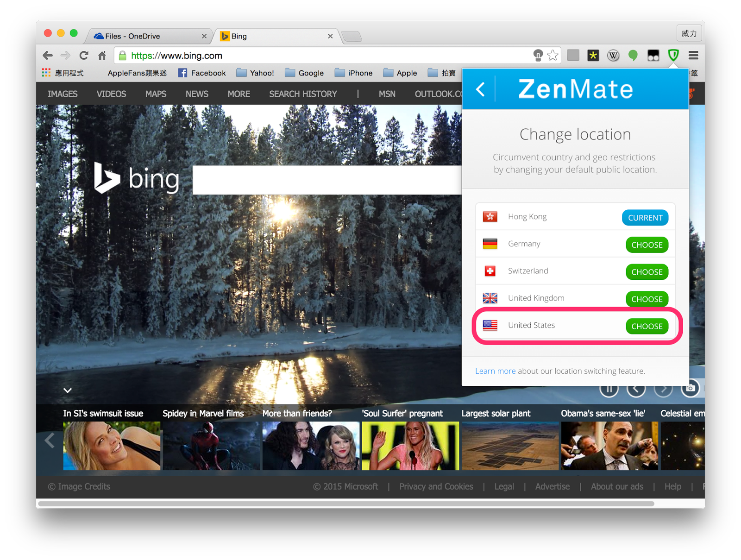Open the MSN link

387,94
